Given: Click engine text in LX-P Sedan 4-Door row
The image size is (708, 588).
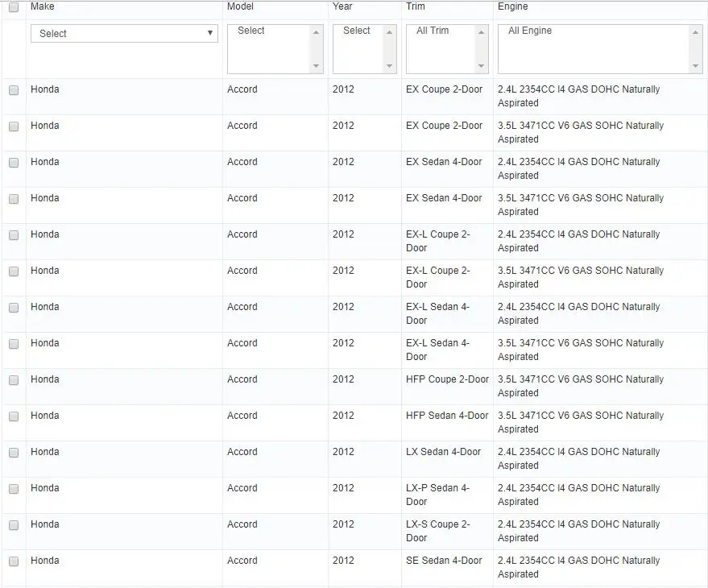Looking at the screenshot, I should point(579,495).
